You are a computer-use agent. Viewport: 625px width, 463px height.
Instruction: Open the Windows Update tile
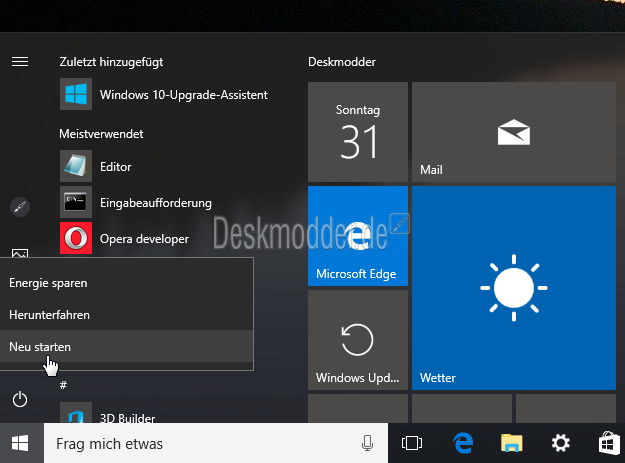click(x=358, y=340)
